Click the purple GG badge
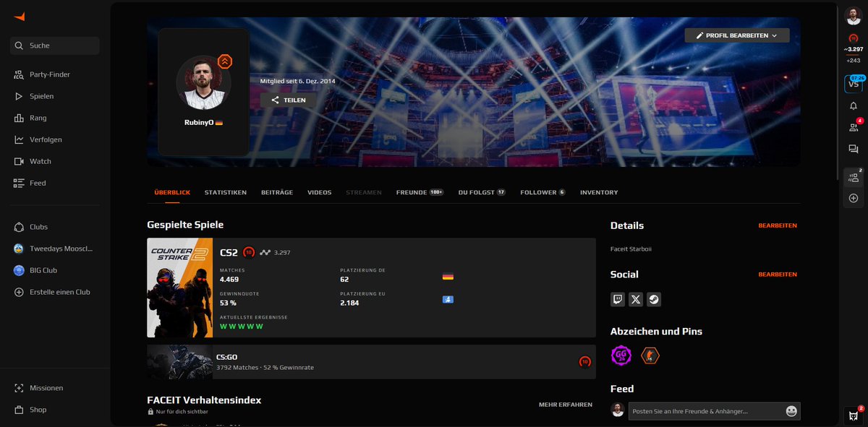Screen dimensions: 868x427 point(621,355)
